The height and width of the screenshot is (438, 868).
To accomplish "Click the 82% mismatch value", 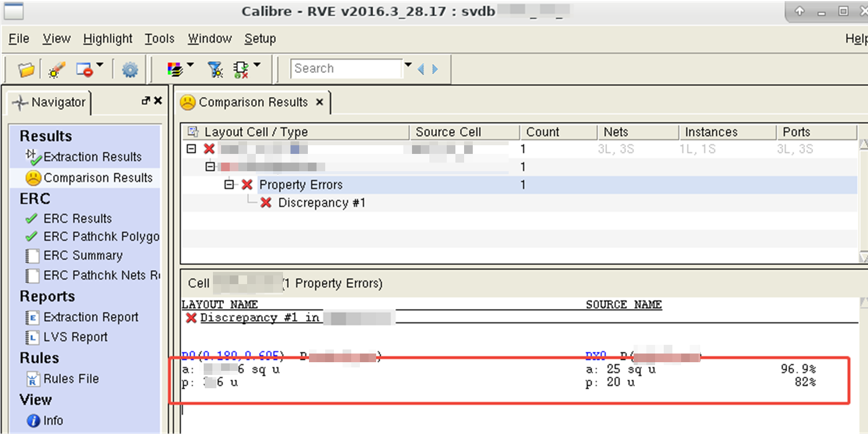I will tap(806, 382).
